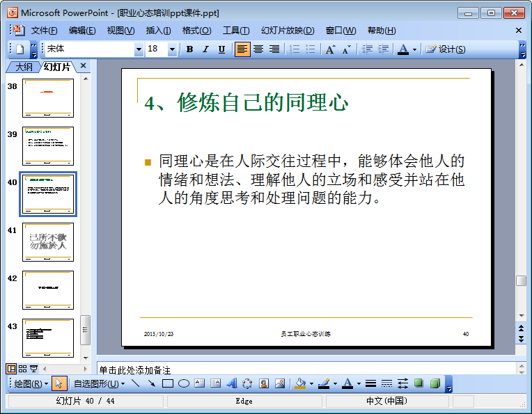Toggle Underline formatting
Screen dimensions: 532x414
coord(221,49)
